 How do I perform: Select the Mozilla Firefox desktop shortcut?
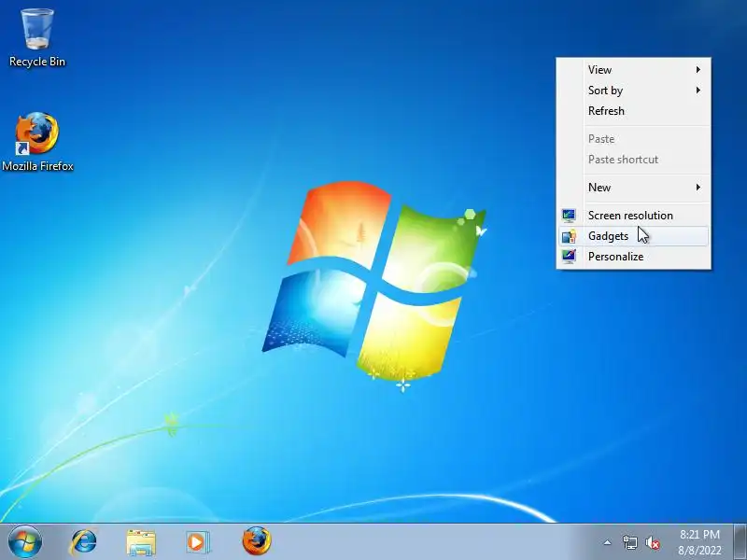click(37, 142)
